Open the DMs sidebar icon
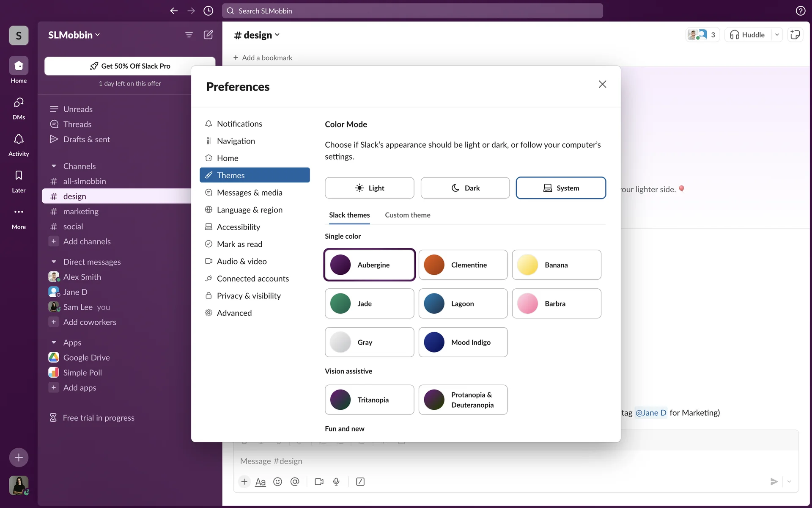Viewport: 812px width, 508px height. pyautogui.click(x=19, y=102)
